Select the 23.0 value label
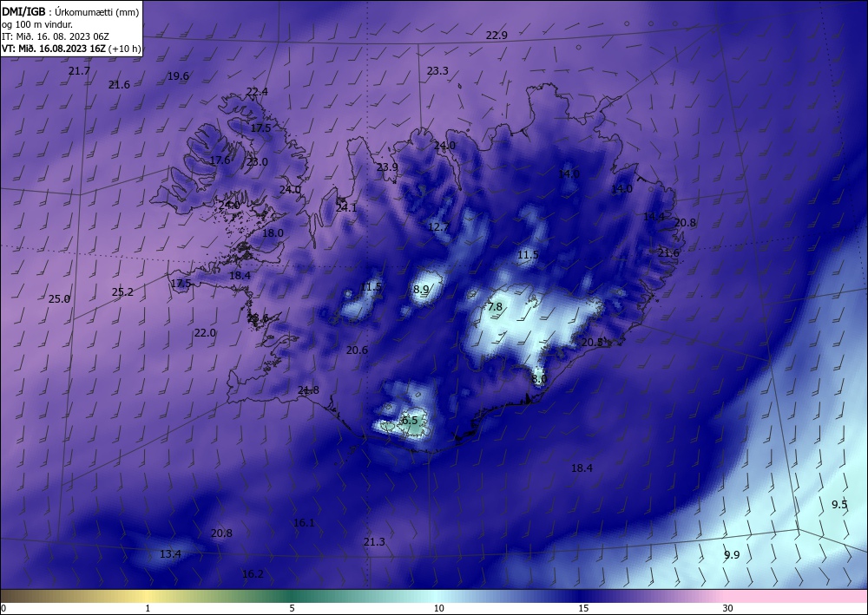The width and height of the screenshot is (868, 615). pos(257,162)
